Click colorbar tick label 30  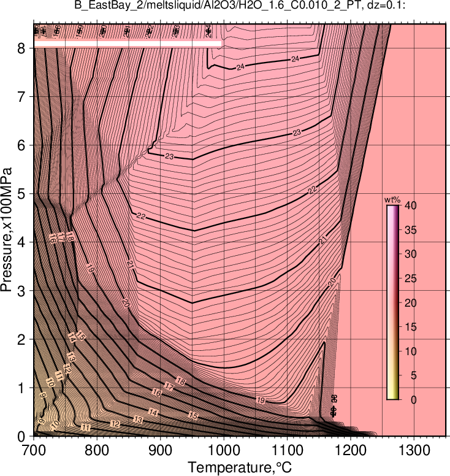click(411, 254)
